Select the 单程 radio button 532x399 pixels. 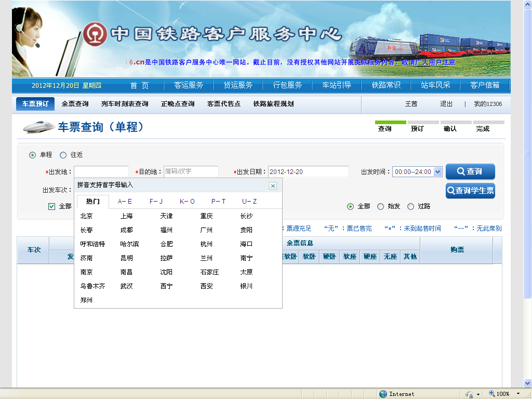pos(32,155)
